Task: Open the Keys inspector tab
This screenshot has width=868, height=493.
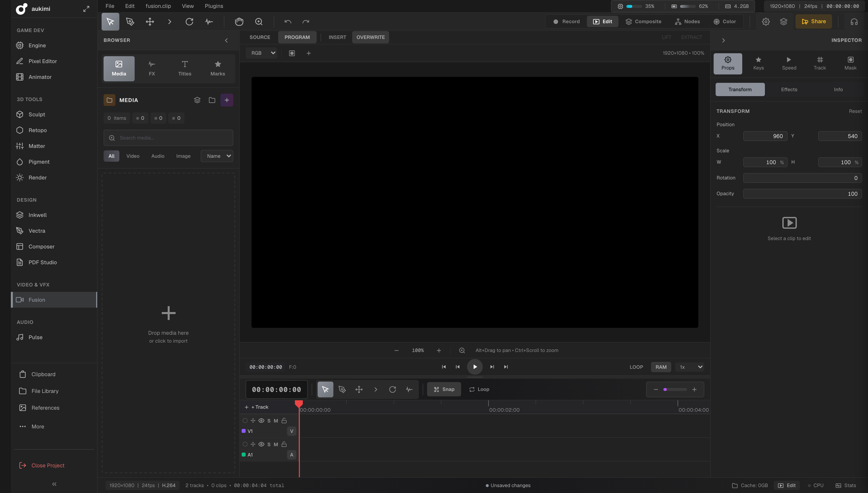Action: click(758, 64)
